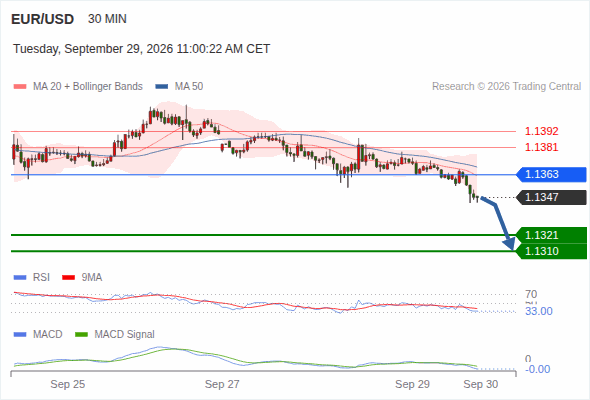Click the Research © 2026 Trading Central credit
This screenshot has height=400, width=590.
[x=506, y=87]
